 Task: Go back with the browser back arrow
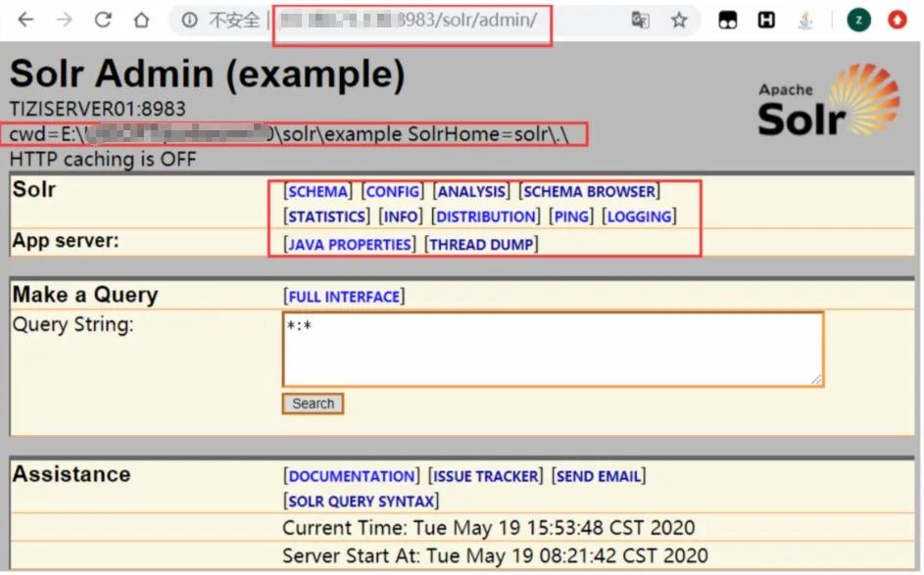click(x=25, y=20)
